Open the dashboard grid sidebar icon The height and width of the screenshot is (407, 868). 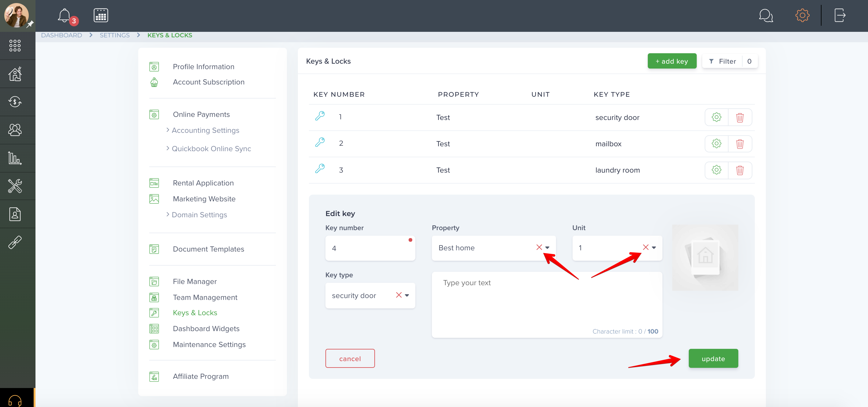tap(15, 46)
